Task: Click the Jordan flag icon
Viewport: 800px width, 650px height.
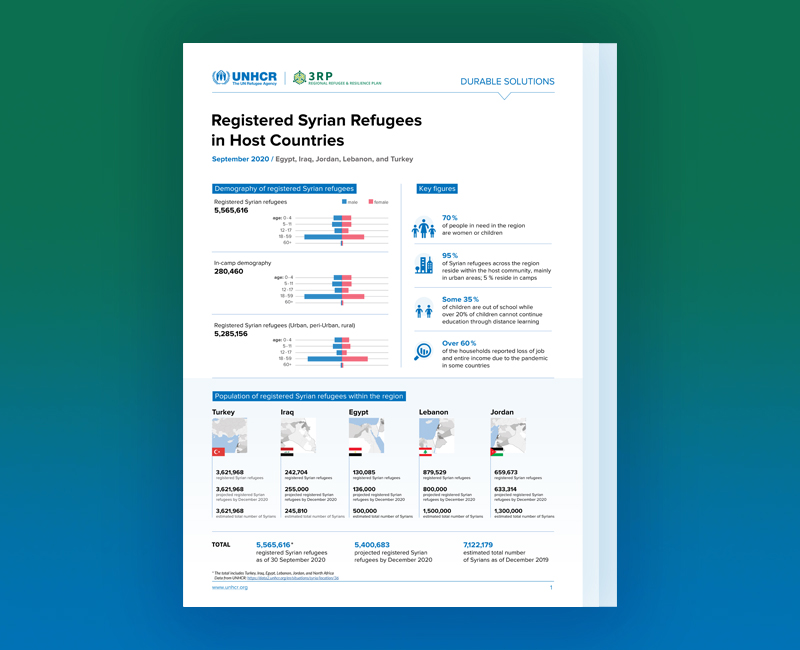Action: (x=497, y=452)
